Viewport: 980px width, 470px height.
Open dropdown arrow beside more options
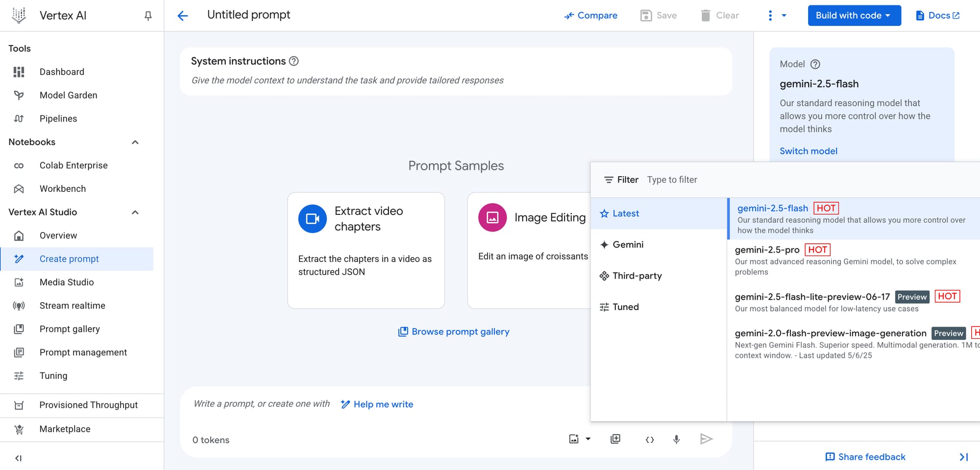point(784,16)
